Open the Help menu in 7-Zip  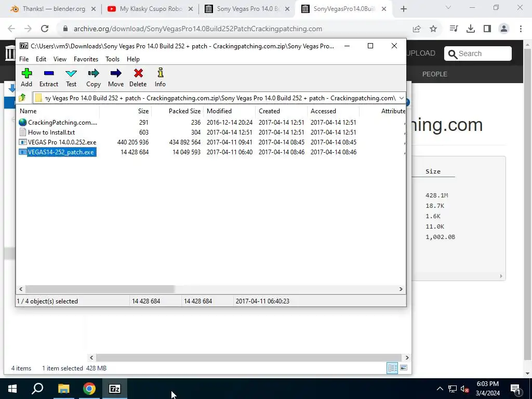(x=133, y=59)
